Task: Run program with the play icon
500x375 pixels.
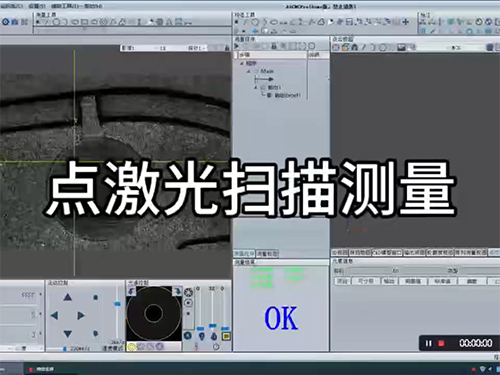Action: 237,46
